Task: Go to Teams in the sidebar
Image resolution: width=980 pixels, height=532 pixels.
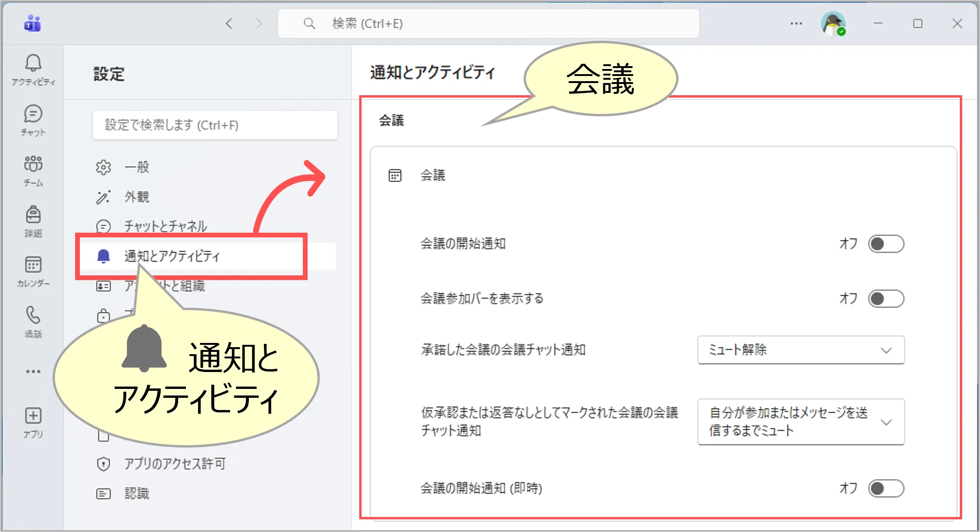Action: click(x=33, y=170)
